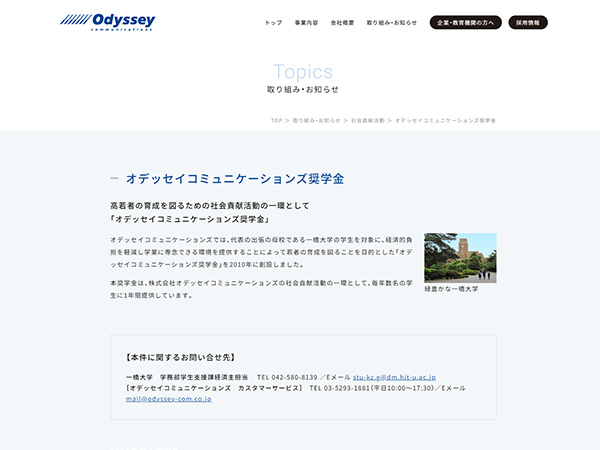Click the TOP breadcrumb link
Viewport: 600px width, 450px height.
pos(276,120)
